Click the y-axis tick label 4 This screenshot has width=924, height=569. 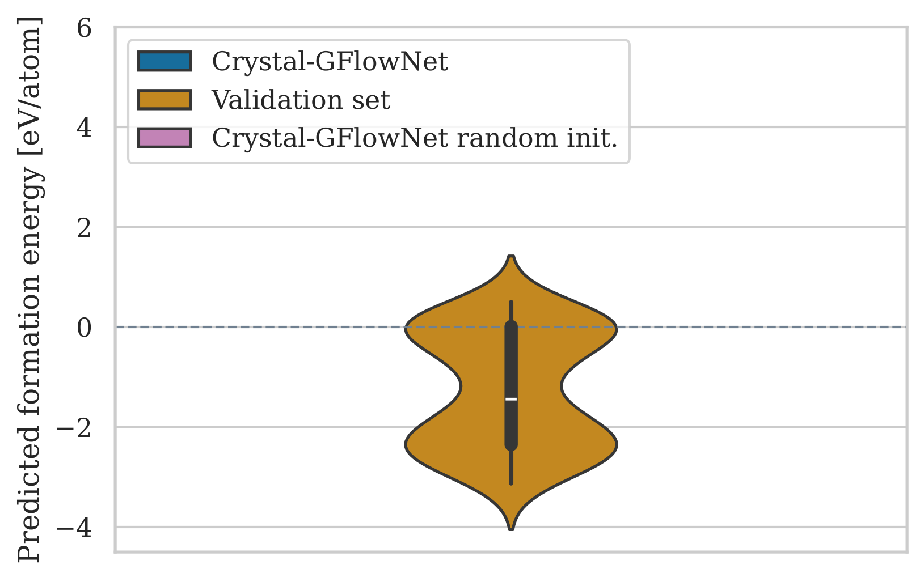point(85,128)
